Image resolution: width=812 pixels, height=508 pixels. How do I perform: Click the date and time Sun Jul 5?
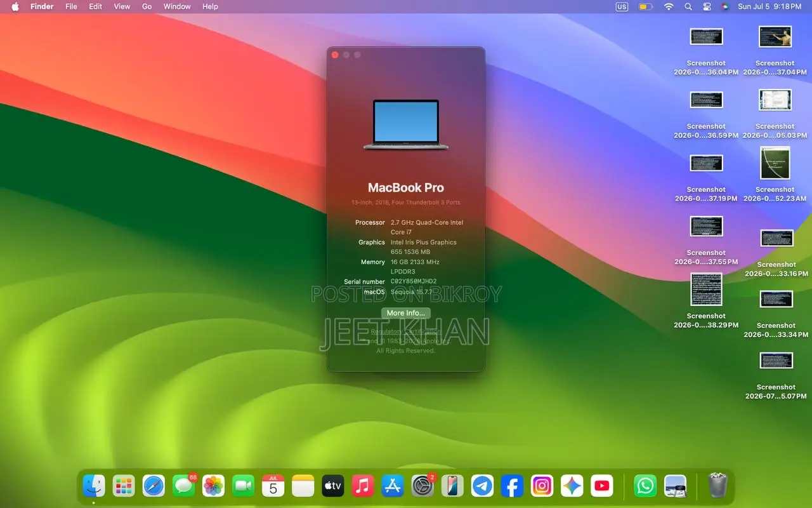[769, 6]
